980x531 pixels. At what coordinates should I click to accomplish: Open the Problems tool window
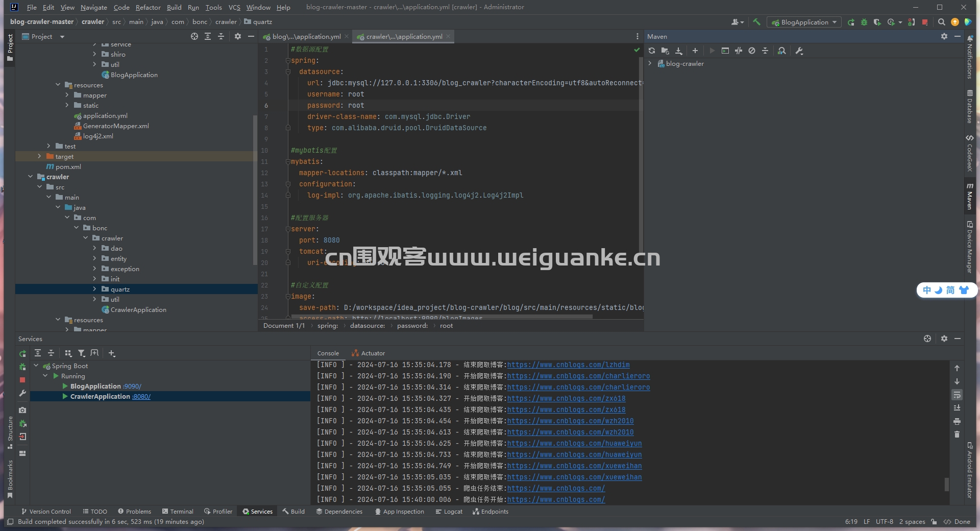point(134,511)
